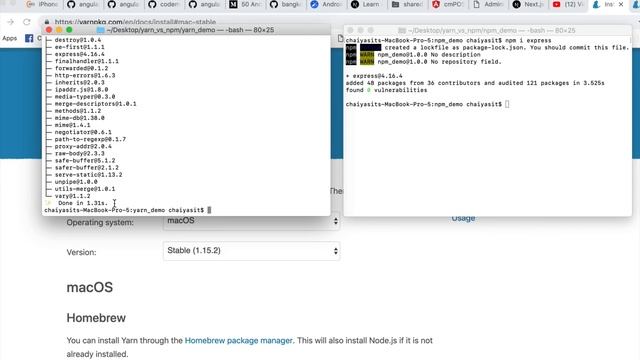
Task: Click the macOS page heading
Action: [90, 287]
